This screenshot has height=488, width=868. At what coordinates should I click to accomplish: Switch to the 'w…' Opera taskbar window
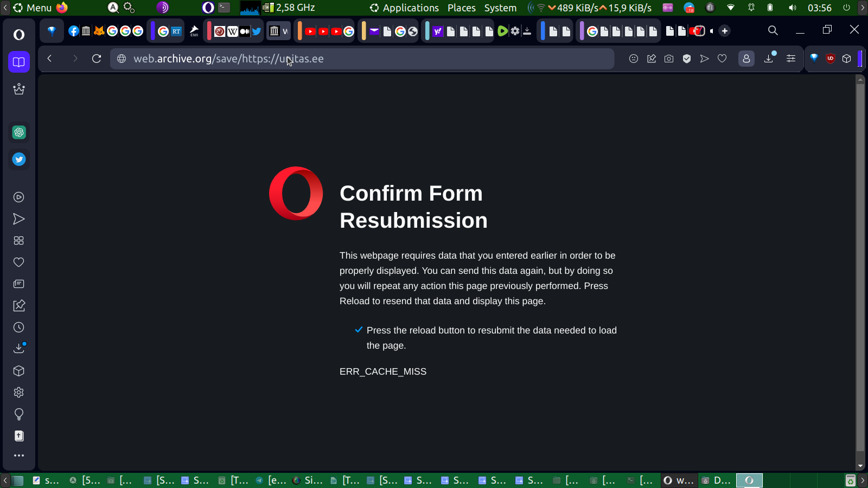679,480
